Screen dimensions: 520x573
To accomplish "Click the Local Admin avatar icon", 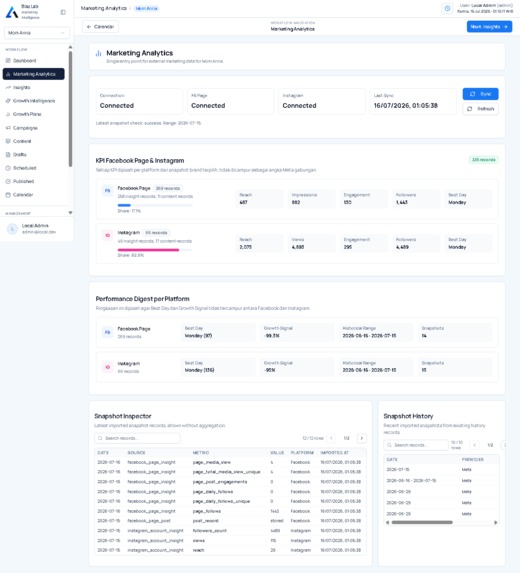I will pos(12,229).
